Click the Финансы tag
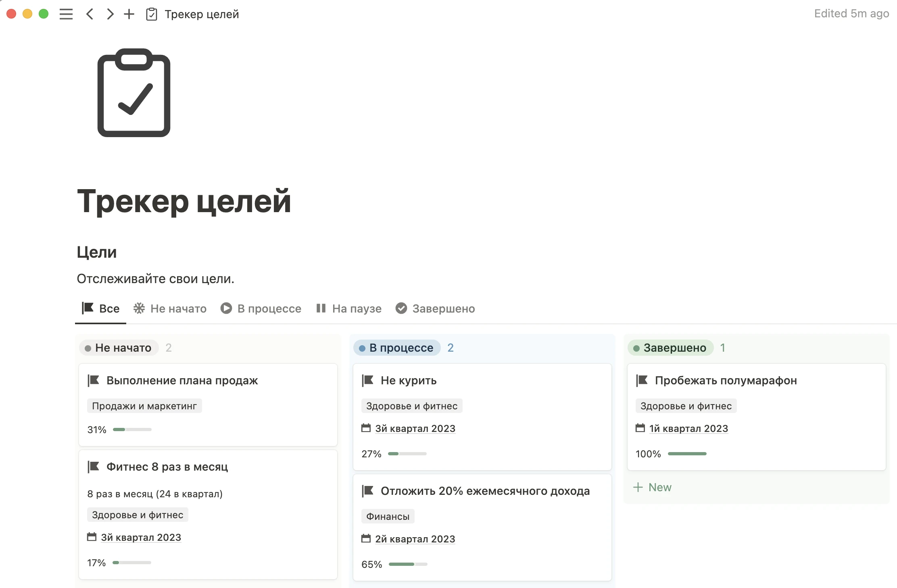Image resolution: width=897 pixels, height=588 pixels. (388, 516)
